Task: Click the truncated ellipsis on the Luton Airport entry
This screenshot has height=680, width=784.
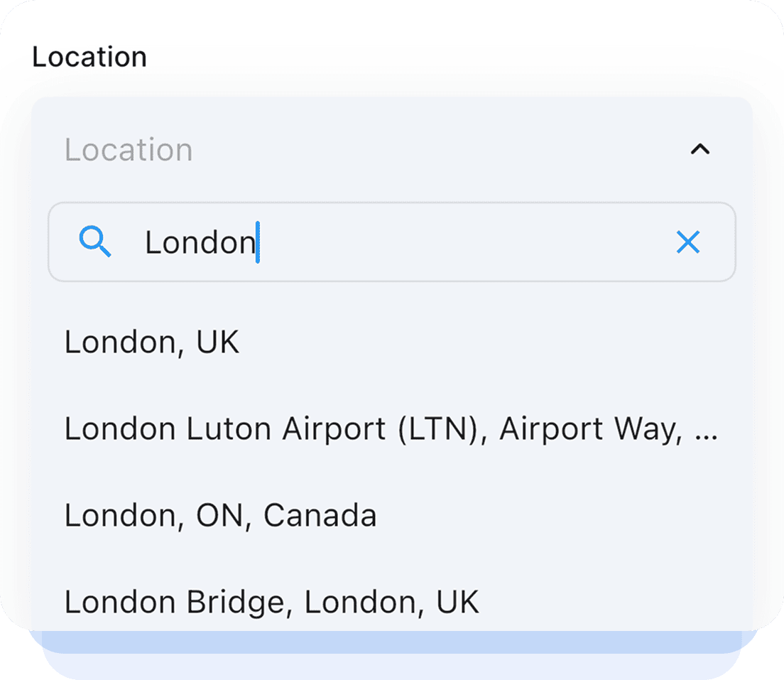Action: (706, 431)
